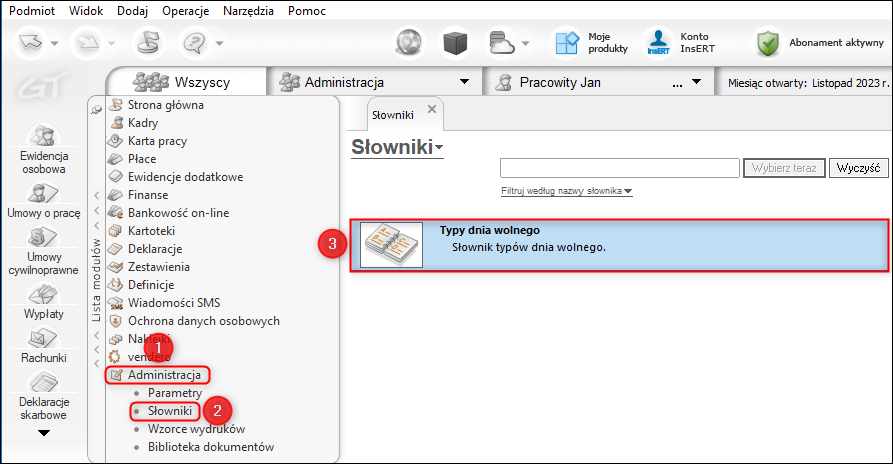
Task: Open Ewidencja osobowa in the sidebar
Action: (x=44, y=149)
